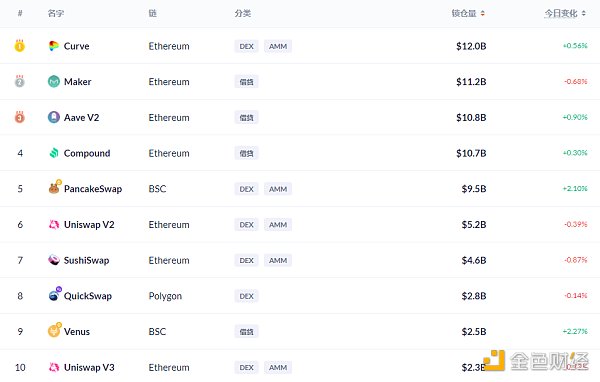Click the 分类 column header
Viewport: 600px width, 382px height.
pyautogui.click(x=243, y=13)
